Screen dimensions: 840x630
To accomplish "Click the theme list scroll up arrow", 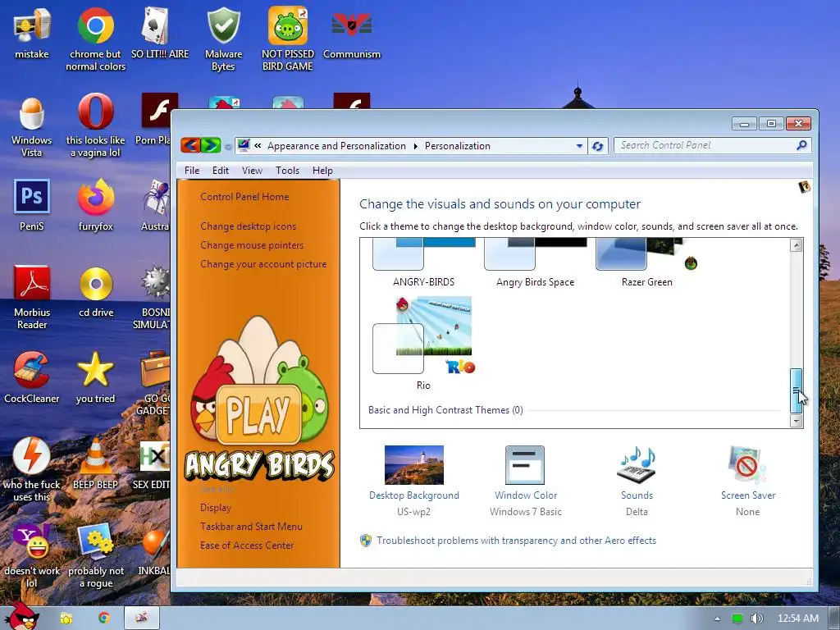I will point(796,245).
